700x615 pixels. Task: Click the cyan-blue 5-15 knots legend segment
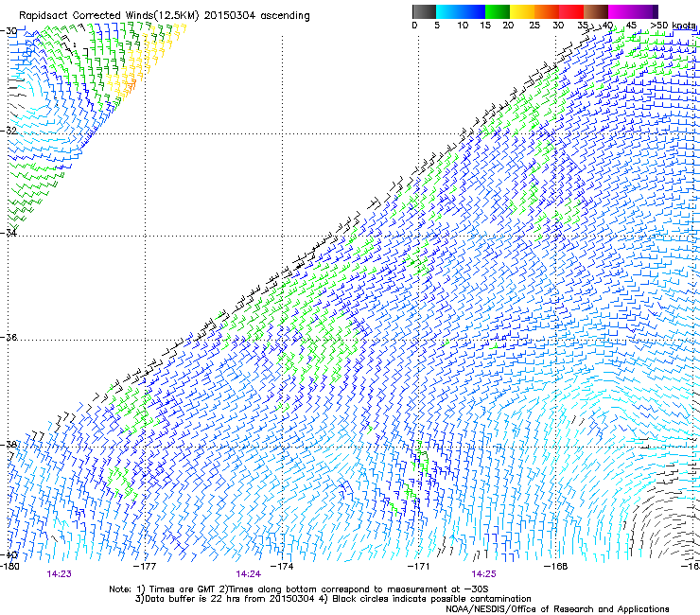461,11
